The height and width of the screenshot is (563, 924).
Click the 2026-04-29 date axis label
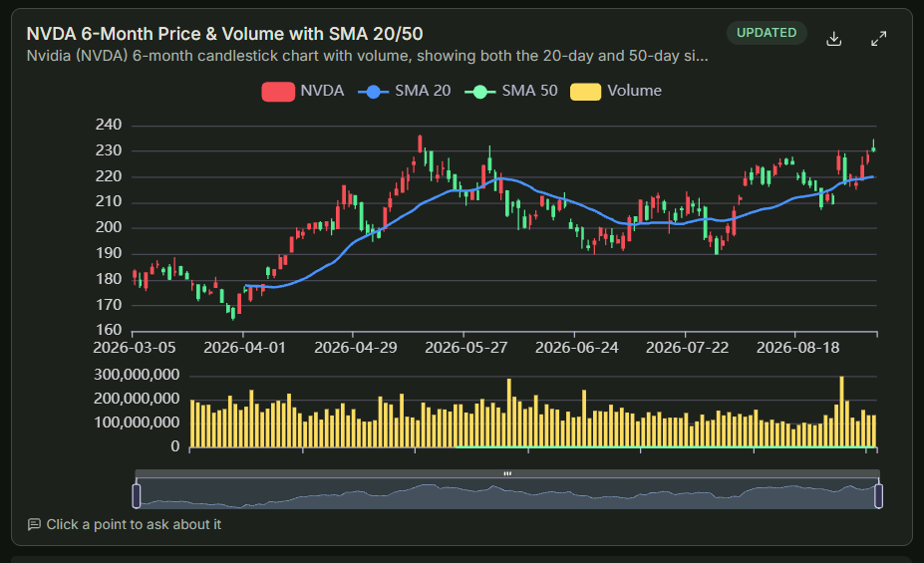[355, 348]
